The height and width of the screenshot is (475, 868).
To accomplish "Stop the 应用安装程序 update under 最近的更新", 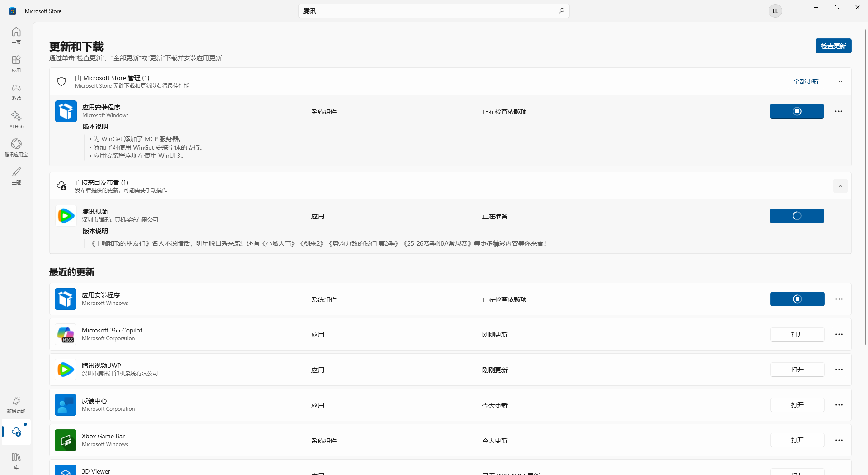I will click(x=797, y=299).
